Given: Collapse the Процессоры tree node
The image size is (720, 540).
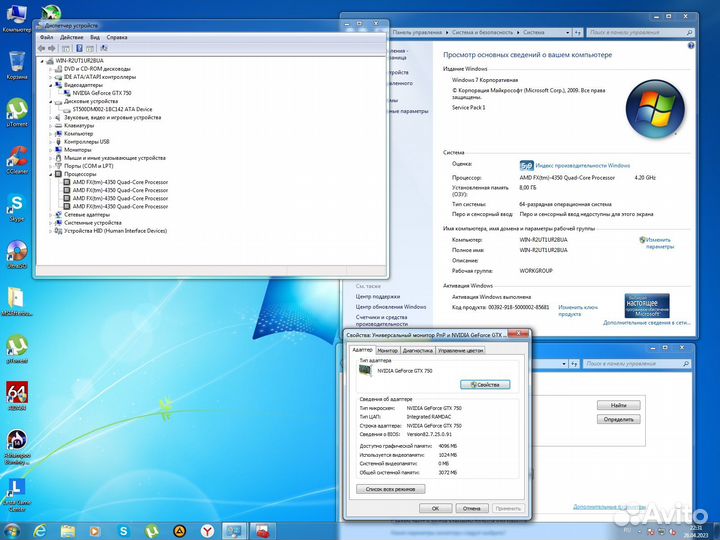Looking at the screenshot, I should click(48, 173).
